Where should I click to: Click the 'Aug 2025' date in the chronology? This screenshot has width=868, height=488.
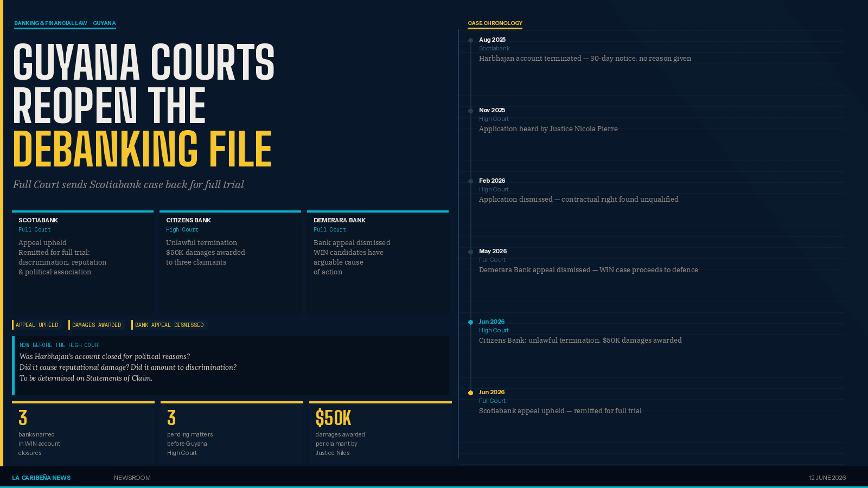[492, 40]
